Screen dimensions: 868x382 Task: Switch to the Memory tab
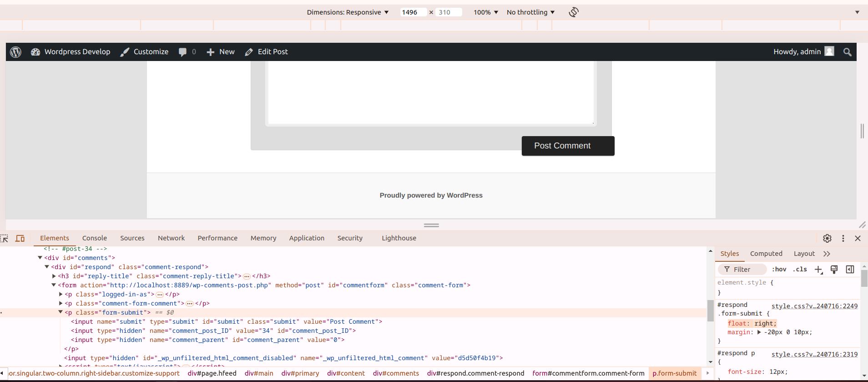click(263, 238)
